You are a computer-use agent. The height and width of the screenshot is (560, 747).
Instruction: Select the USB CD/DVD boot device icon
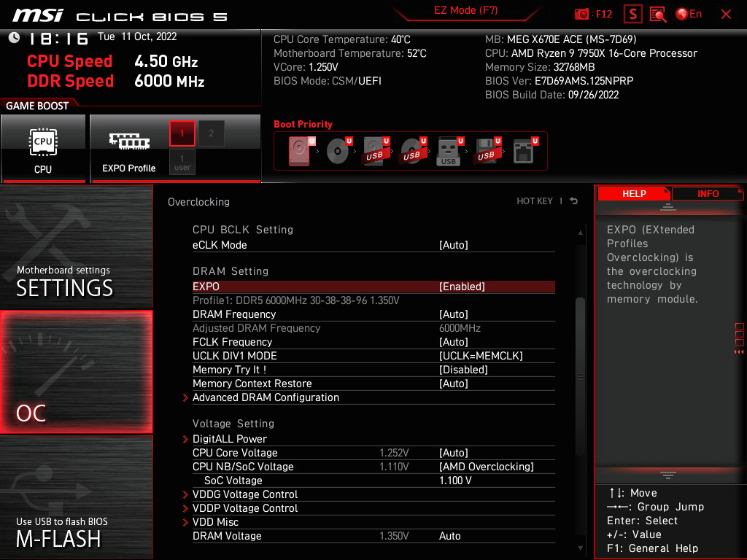(x=414, y=151)
